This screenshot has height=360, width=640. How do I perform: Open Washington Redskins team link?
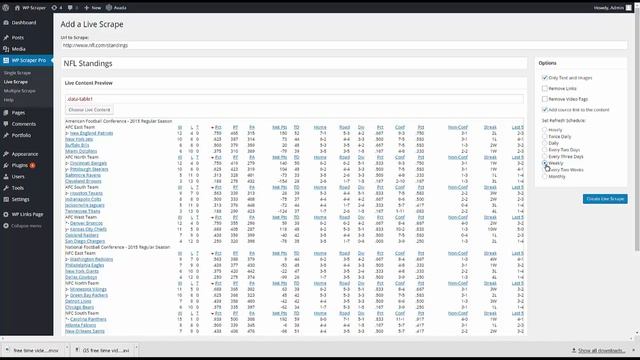(91, 259)
